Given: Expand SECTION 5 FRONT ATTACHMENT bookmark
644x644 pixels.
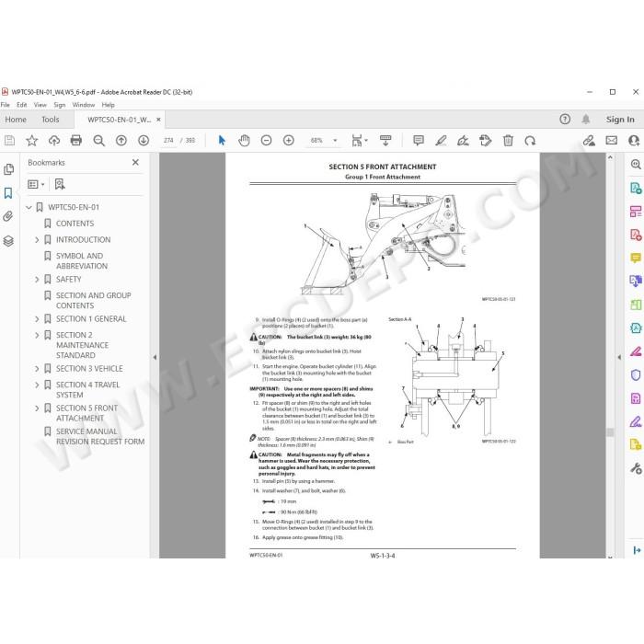Looking at the screenshot, I should 37,408.
